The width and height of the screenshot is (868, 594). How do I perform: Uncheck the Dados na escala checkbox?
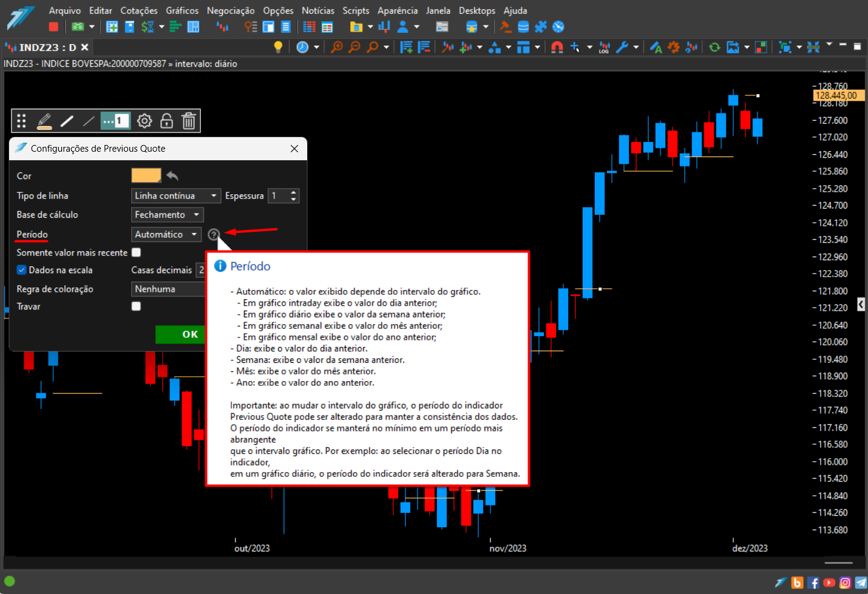[x=21, y=269]
